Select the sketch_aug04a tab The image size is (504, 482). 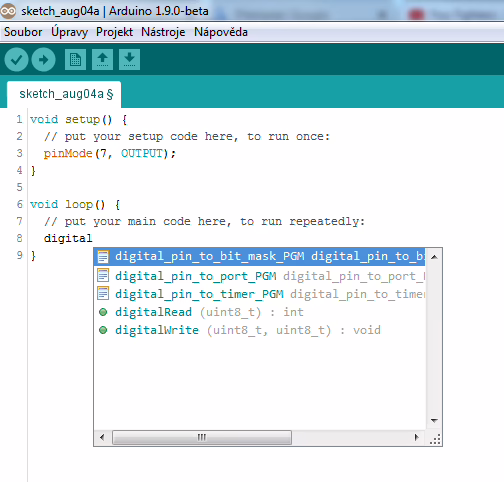tap(64, 94)
